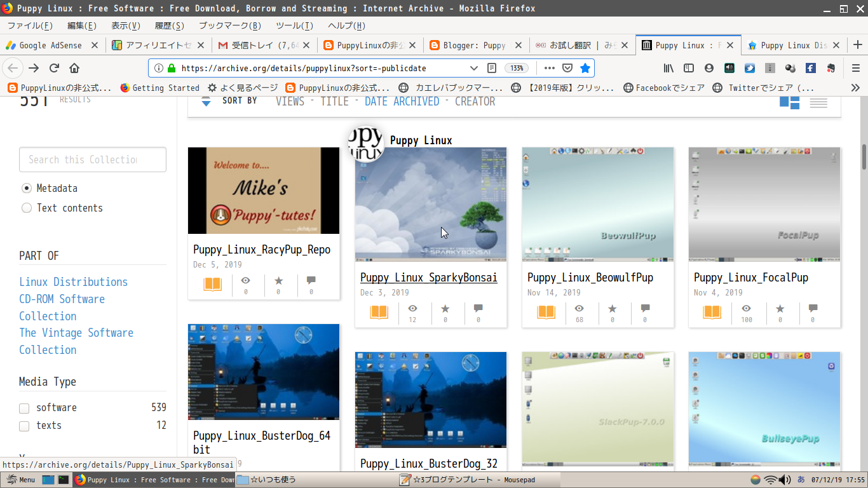Open volume control in system tray
This screenshot has width=868, height=488.
pyautogui.click(x=785, y=480)
